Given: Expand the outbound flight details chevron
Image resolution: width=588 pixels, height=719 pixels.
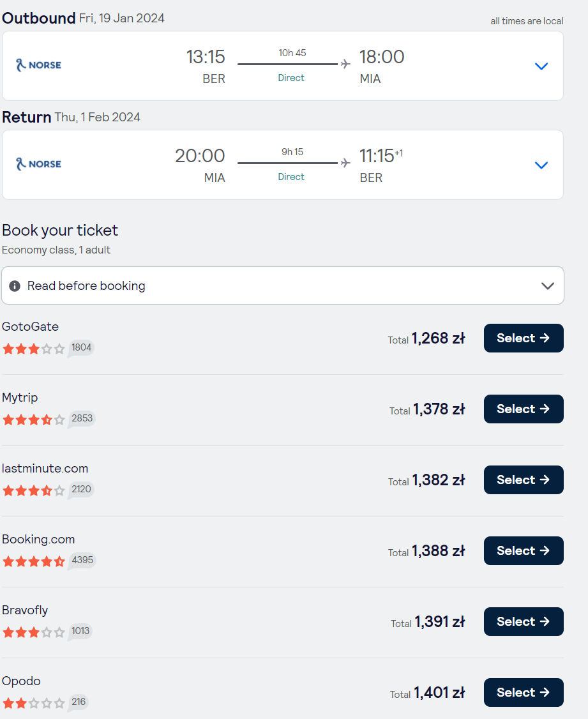Looking at the screenshot, I should click(x=541, y=66).
